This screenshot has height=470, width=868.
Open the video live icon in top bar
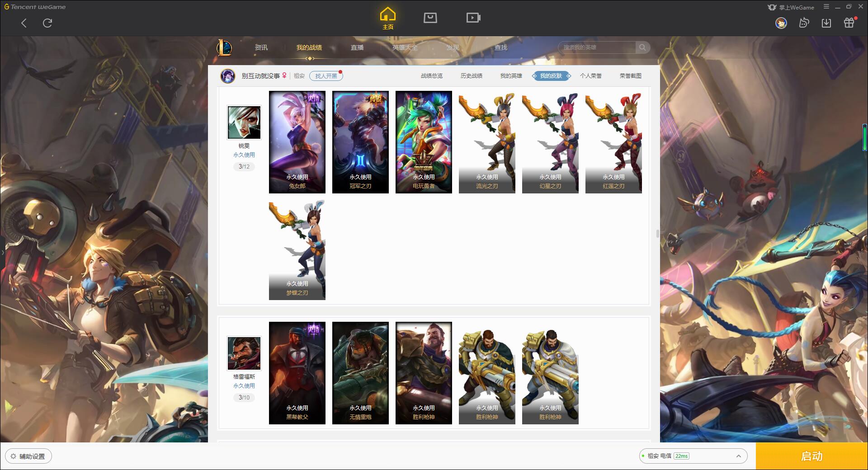(473, 18)
